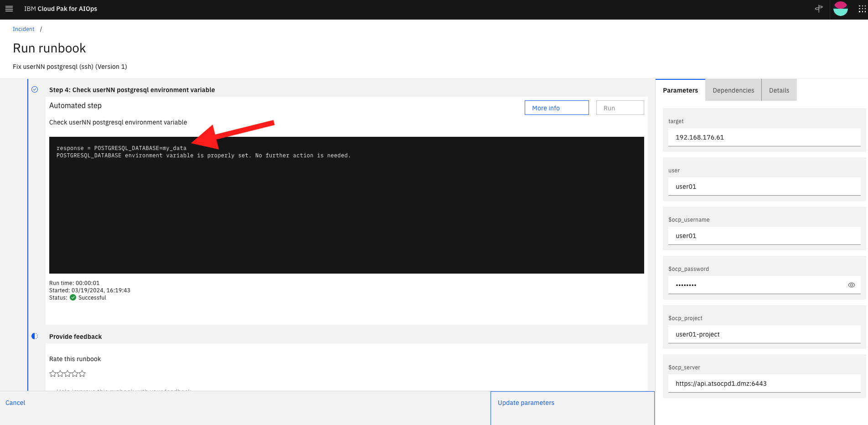Click the Step 4 completed checkmark icon
The height and width of the screenshot is (425, 868).
pyautogui.click(x=35, y=89)
